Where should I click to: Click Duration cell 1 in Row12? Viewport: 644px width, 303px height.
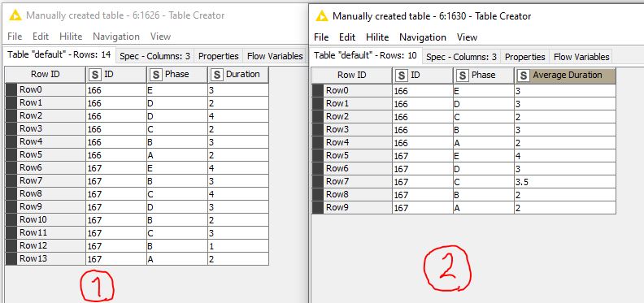point(238,245)
